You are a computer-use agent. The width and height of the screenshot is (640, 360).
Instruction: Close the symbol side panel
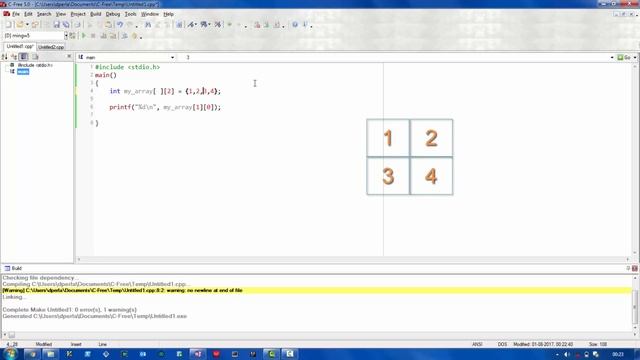tap(69, 56)
